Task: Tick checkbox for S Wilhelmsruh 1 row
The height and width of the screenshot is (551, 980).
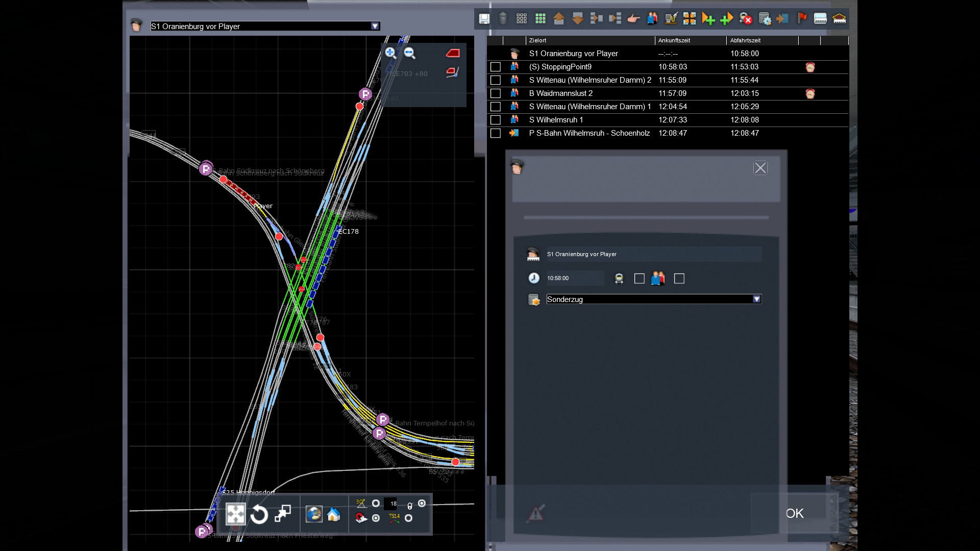Action: 495,120
